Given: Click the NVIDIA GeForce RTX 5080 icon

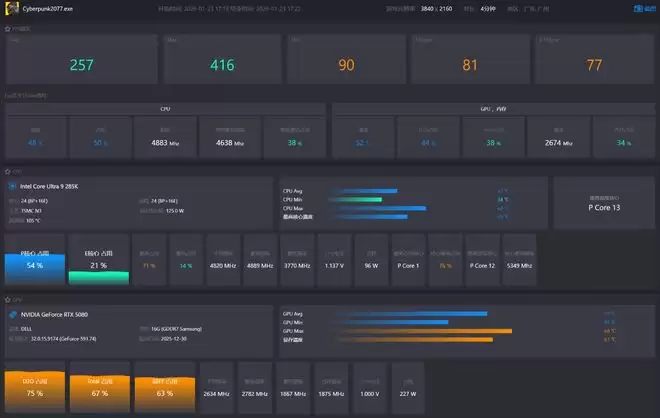Looking at the screenshot, I should [12, 314].
